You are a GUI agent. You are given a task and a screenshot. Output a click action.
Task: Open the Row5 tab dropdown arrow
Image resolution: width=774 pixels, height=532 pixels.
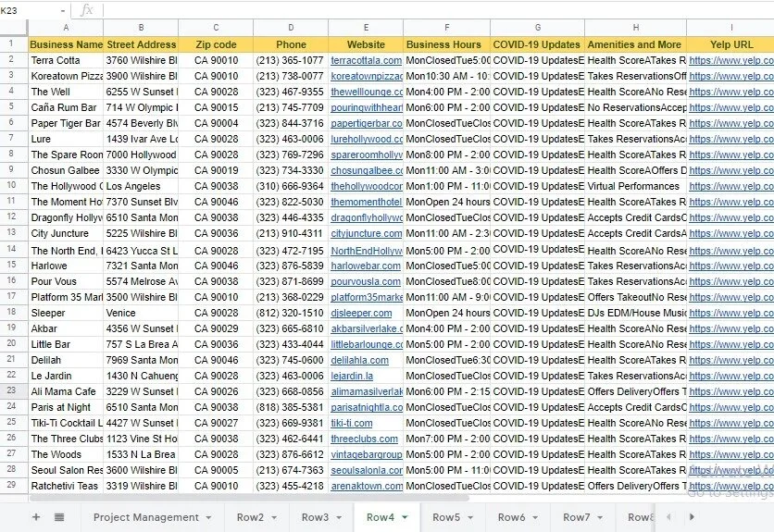click(x=470, y=518)
